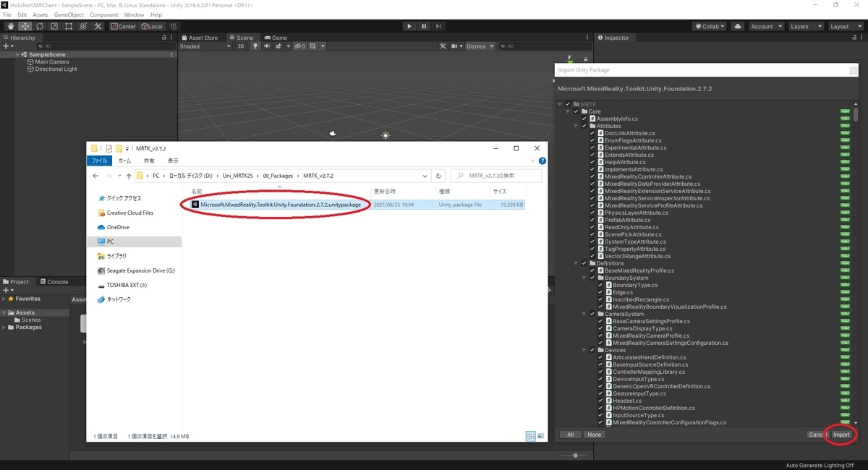Screen dimensions: 868x470
Task: Expand Packages folder in Project panel
Action: pyautogui.click(x=4, y=327)
